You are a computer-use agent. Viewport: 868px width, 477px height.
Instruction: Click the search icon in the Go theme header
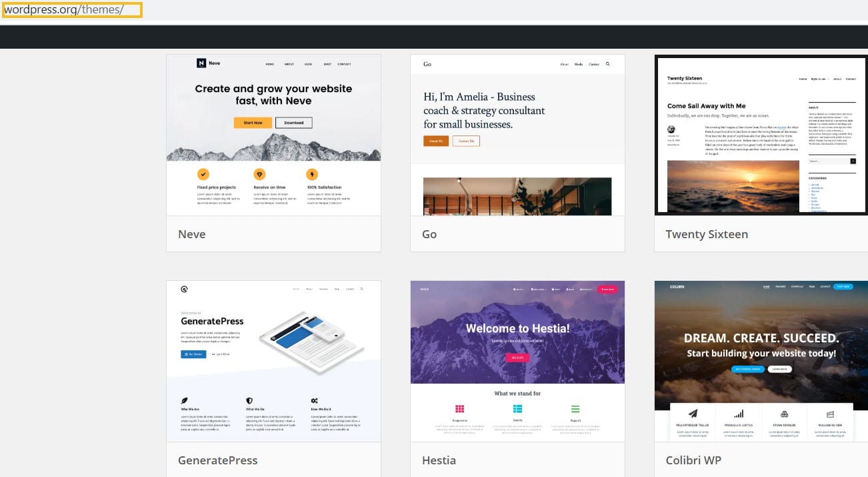607,64
